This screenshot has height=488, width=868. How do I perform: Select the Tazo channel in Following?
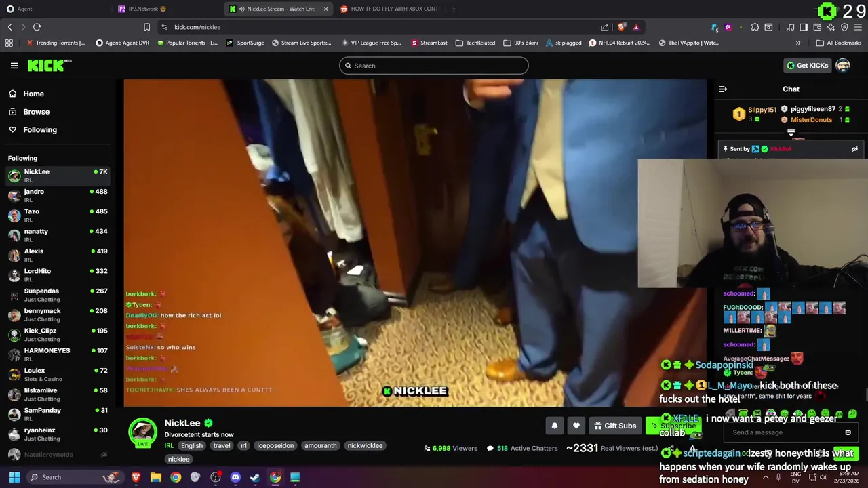[58, 215]
